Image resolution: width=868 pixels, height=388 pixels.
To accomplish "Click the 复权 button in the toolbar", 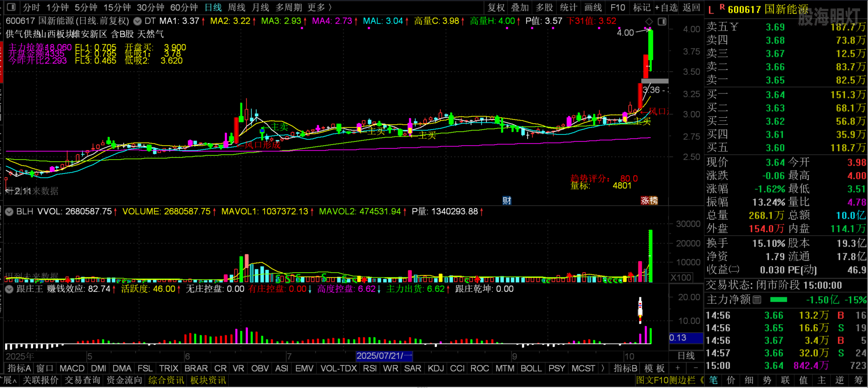I will point(496,7).
